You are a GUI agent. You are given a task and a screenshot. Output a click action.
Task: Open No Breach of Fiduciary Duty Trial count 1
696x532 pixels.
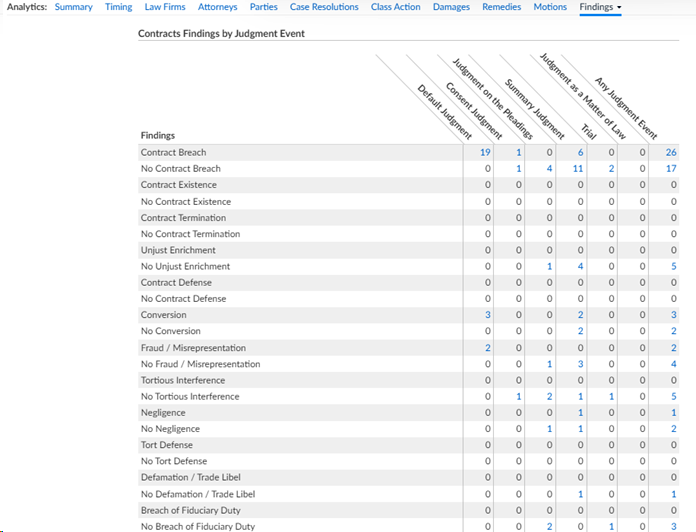611,526
